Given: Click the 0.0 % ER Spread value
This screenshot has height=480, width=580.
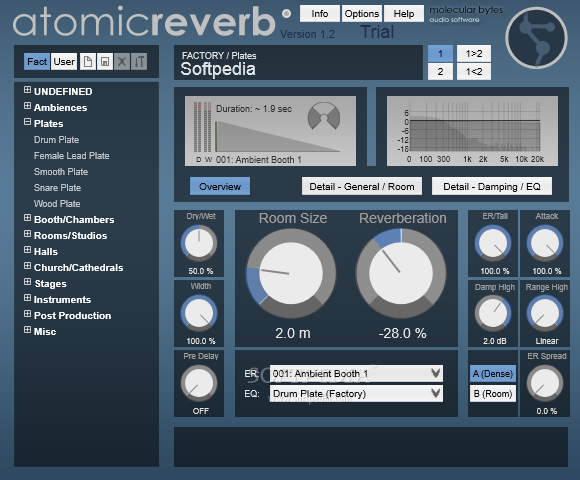Looking at the screenshot, I should point(546,411).
